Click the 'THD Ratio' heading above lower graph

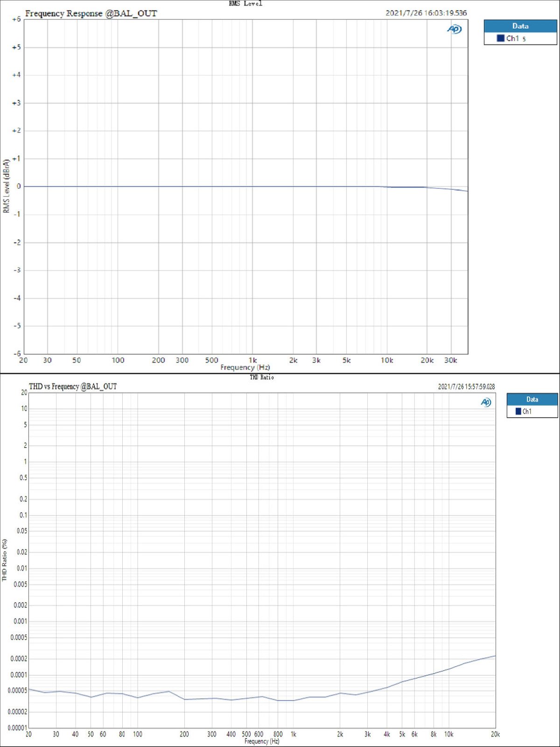(261, 377)
